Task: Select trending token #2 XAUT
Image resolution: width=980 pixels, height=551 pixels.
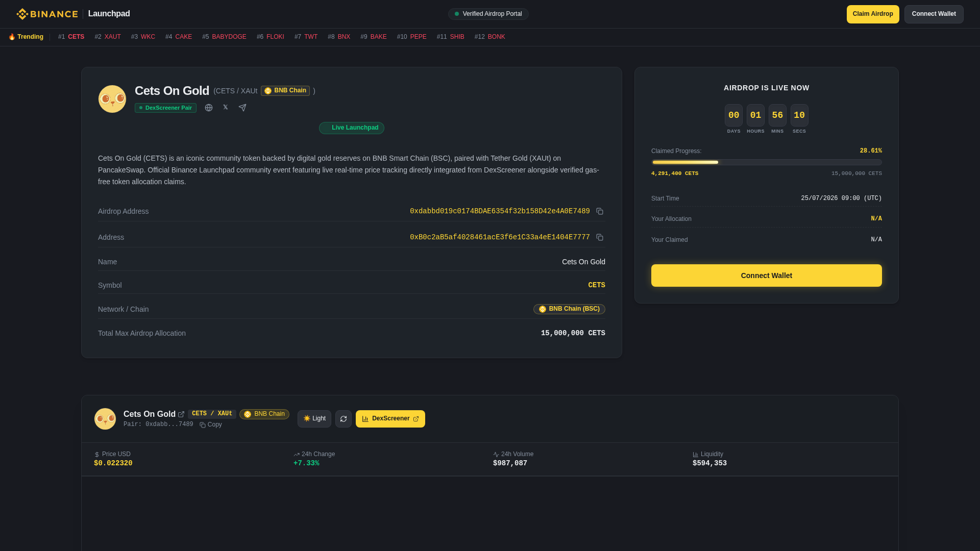Action: pyautogui.click(x=108, y=37)
